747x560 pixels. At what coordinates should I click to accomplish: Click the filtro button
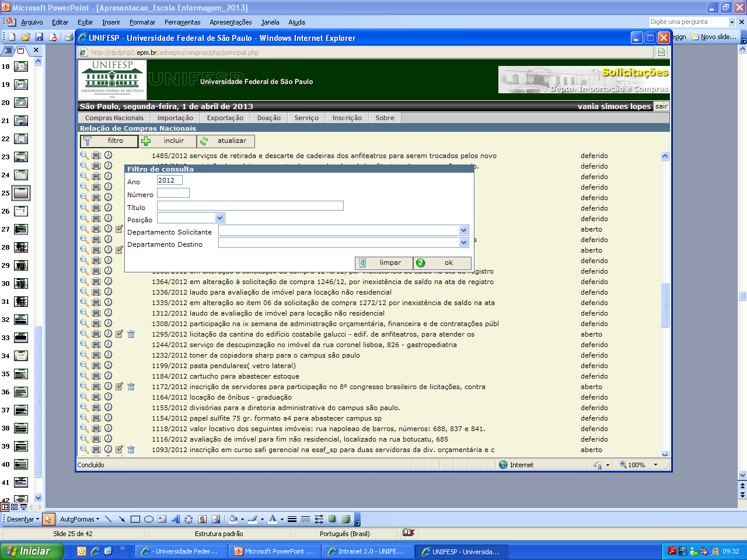(x=109, y=141)
